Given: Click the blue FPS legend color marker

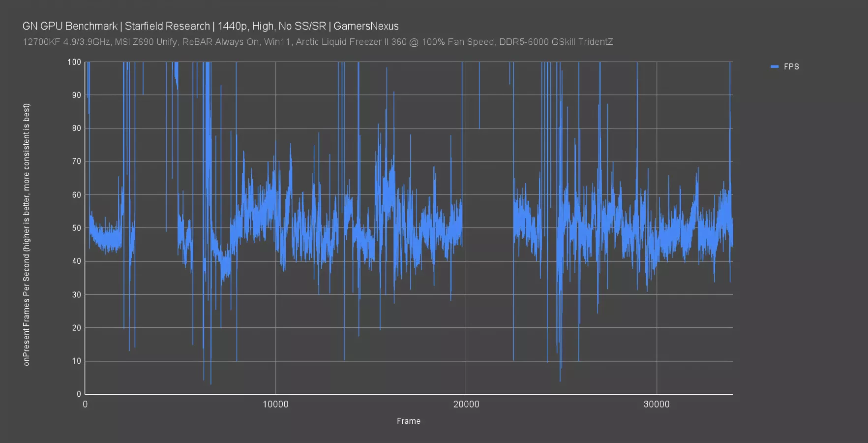Looking at the screenshot, I should click(x=775, y=67).
